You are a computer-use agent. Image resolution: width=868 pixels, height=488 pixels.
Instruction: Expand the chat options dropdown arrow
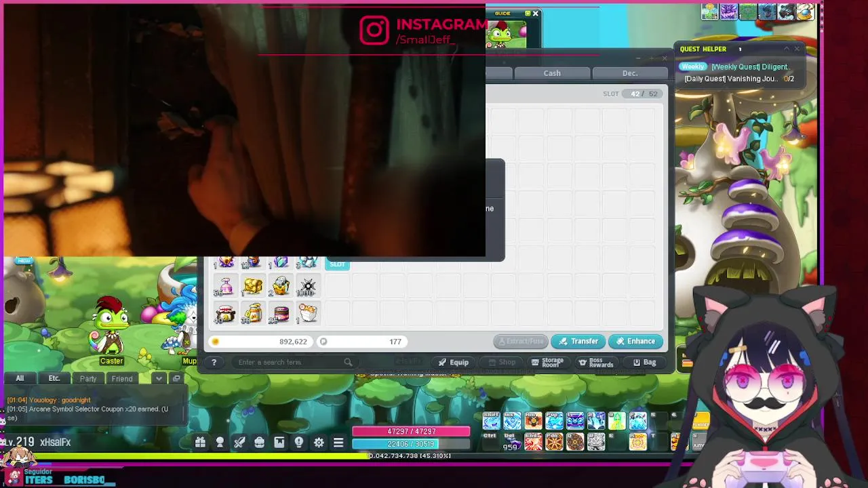[x=159, y=378]
